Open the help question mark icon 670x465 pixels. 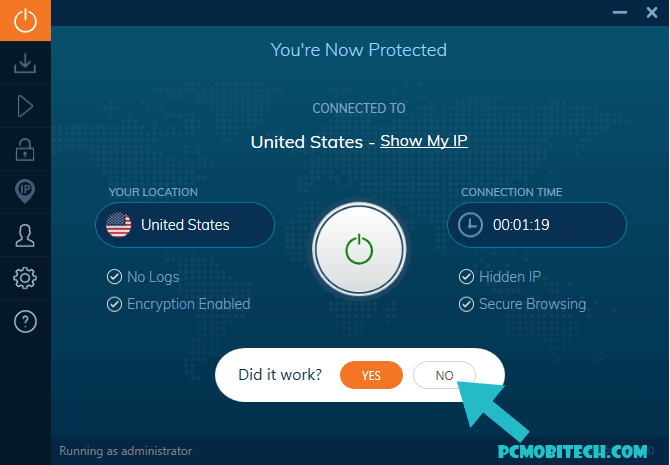(x=25, y=321)
